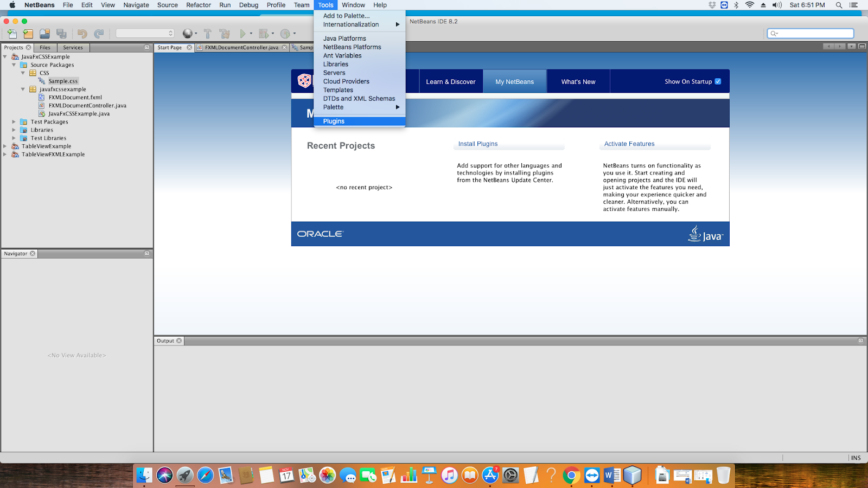Open Spotlight search in the menu bar

pos(839,5)
